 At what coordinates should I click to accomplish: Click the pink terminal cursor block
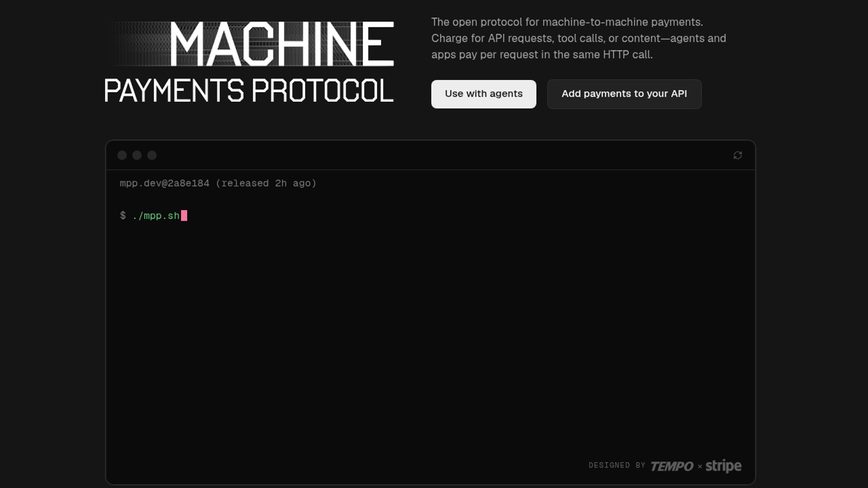[184, 216]
